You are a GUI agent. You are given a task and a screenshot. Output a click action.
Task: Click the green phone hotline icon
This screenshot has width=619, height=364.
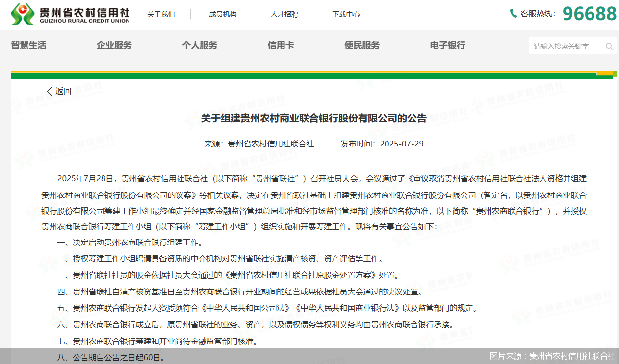(x=514, y=14)
